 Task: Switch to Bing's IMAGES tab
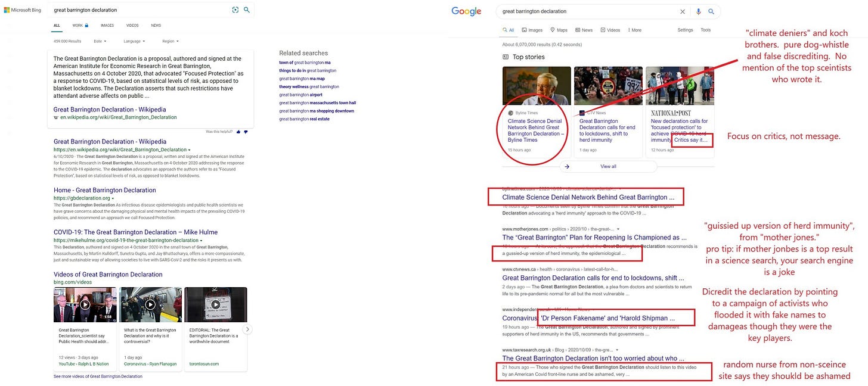point(107,26)
